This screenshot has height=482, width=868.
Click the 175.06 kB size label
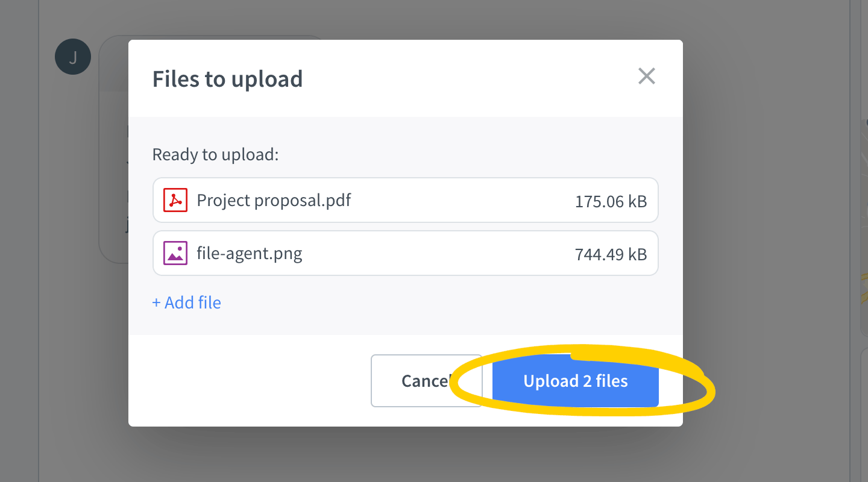611,201
